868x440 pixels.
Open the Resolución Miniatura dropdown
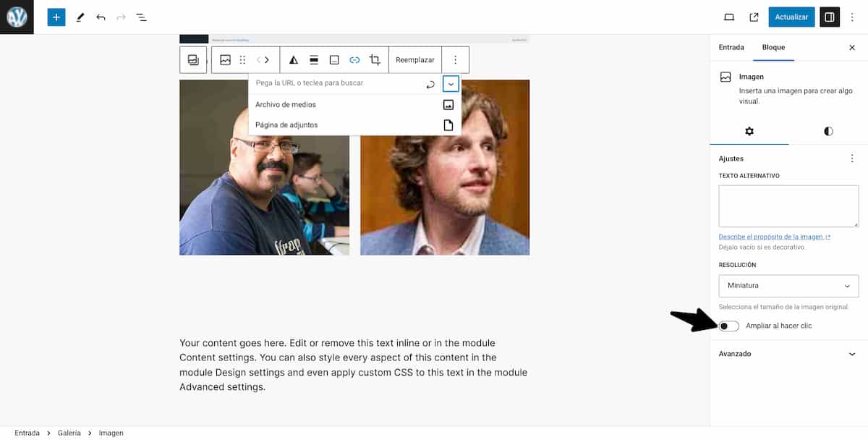pyautogui.click(x=788, y=286)
